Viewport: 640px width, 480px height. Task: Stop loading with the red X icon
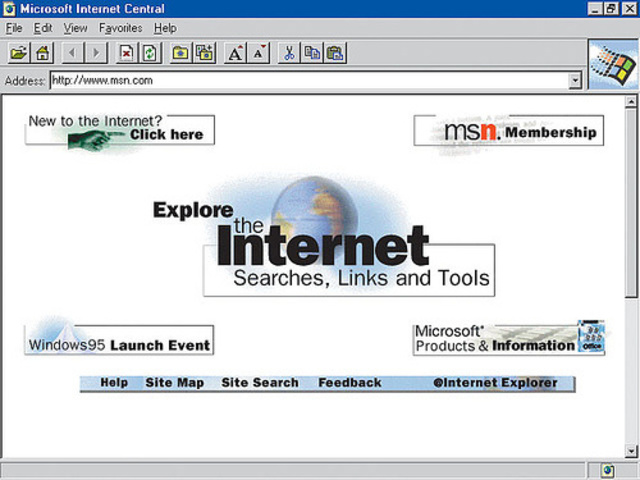(127, 53)
